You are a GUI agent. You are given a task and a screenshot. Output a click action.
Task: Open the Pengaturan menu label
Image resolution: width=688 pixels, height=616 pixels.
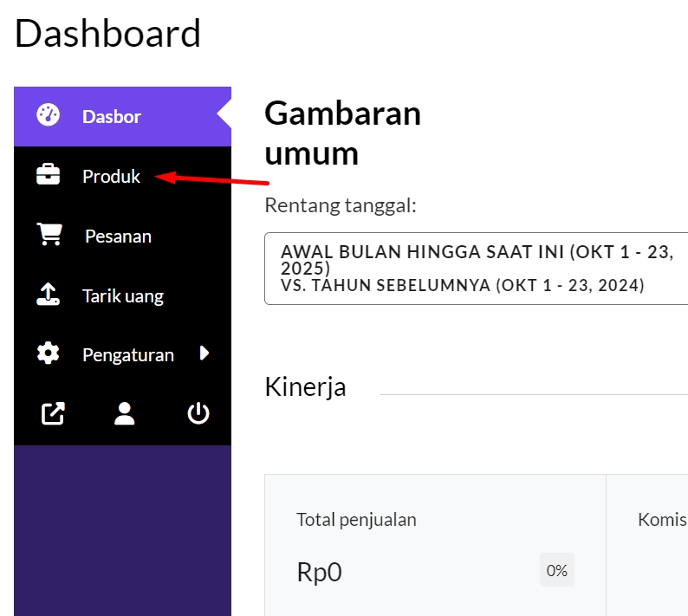(x=128, y=354)
